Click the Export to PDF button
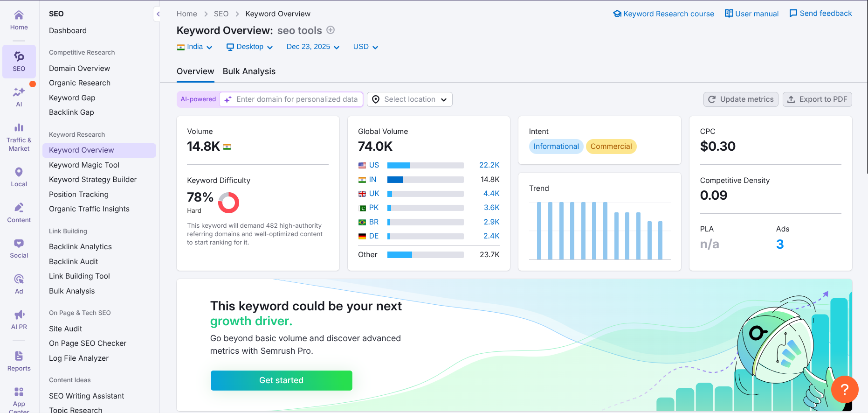 (817, 99)
